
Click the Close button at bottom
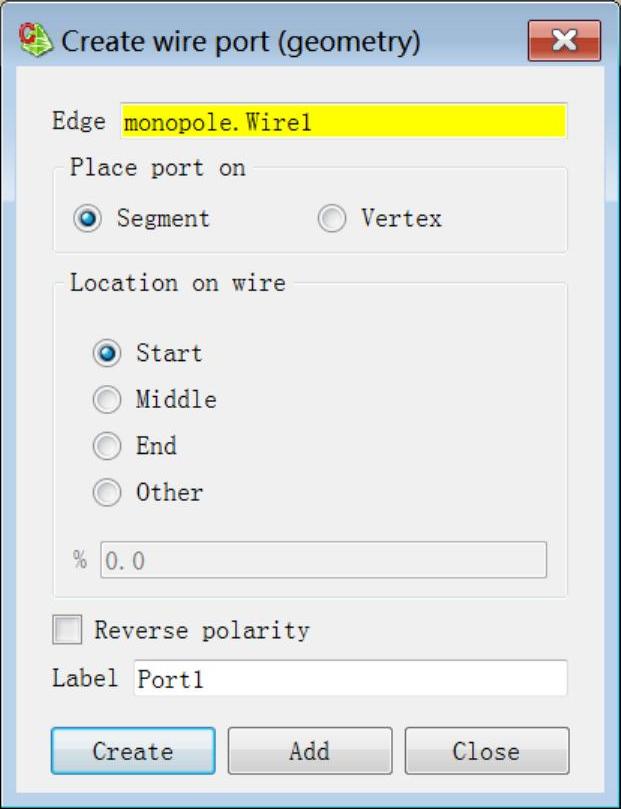coord(486,751)
